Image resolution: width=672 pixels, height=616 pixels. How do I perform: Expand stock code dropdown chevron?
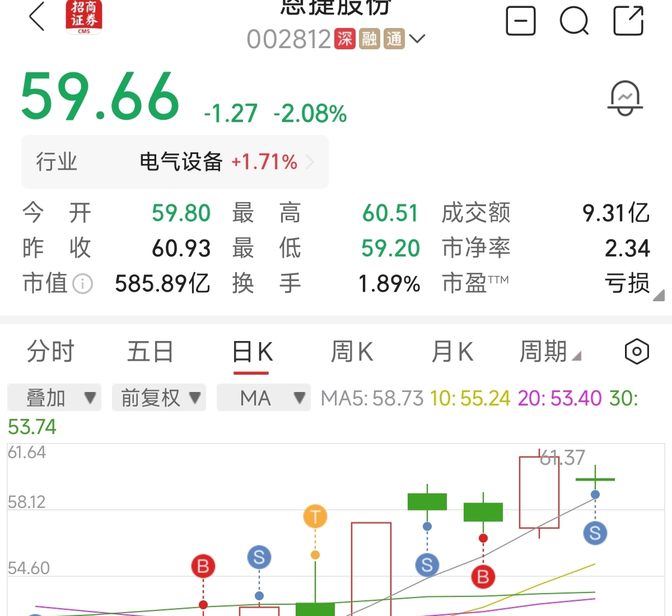[x=417, y=39]
